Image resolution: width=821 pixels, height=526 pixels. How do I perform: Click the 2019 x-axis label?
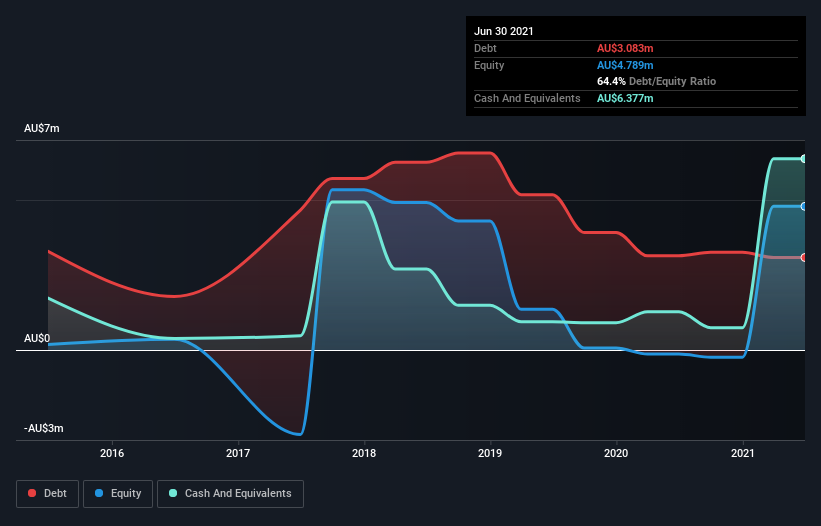tap(490, 453)
